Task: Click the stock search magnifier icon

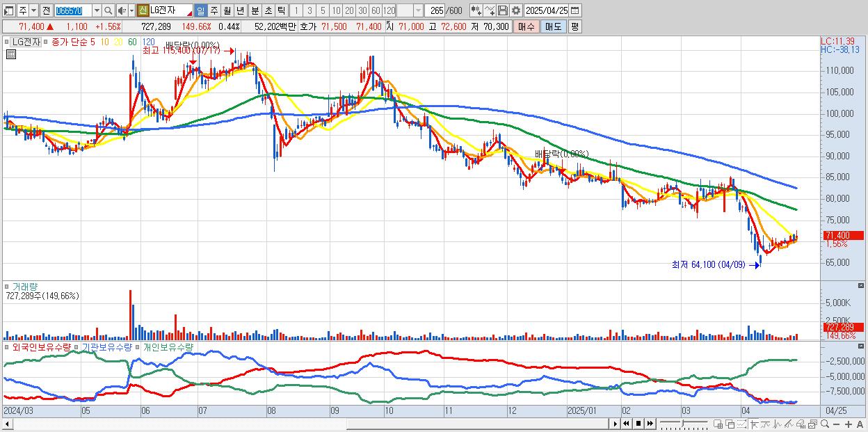Action: (108, 10)
